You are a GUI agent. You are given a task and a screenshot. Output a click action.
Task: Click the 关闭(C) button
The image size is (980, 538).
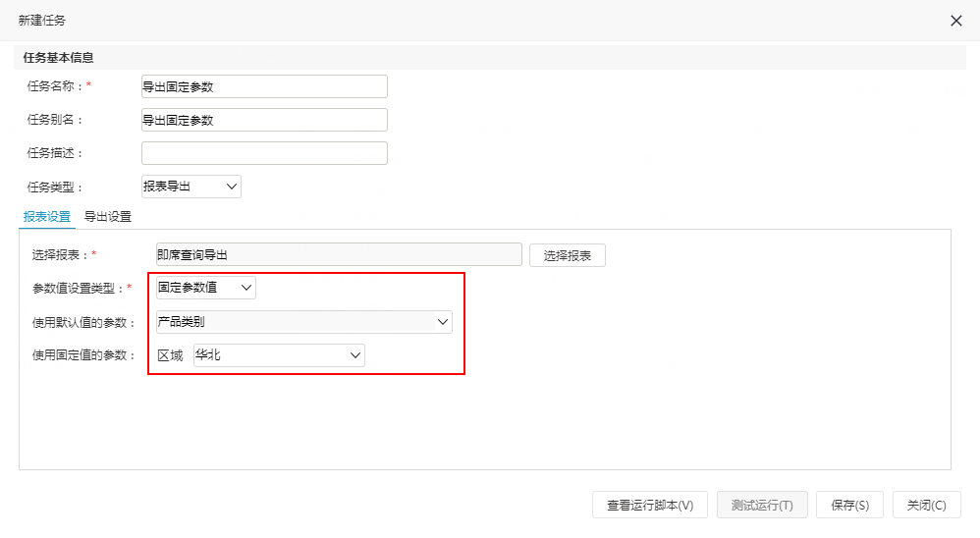[x=926, y=505]
